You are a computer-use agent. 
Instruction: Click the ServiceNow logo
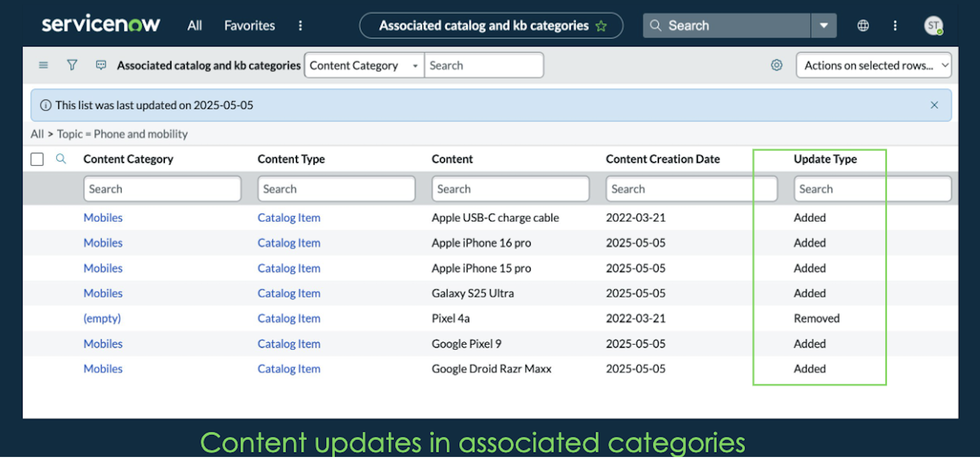(x=101, y=24)
